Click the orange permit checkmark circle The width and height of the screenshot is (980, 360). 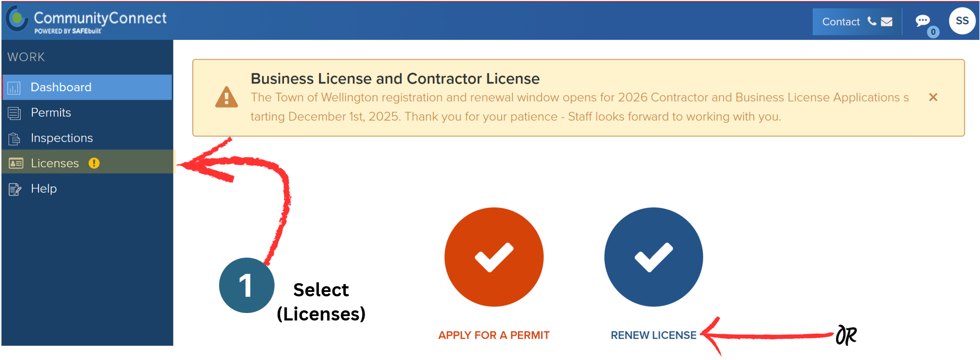[x=494, y=257]
